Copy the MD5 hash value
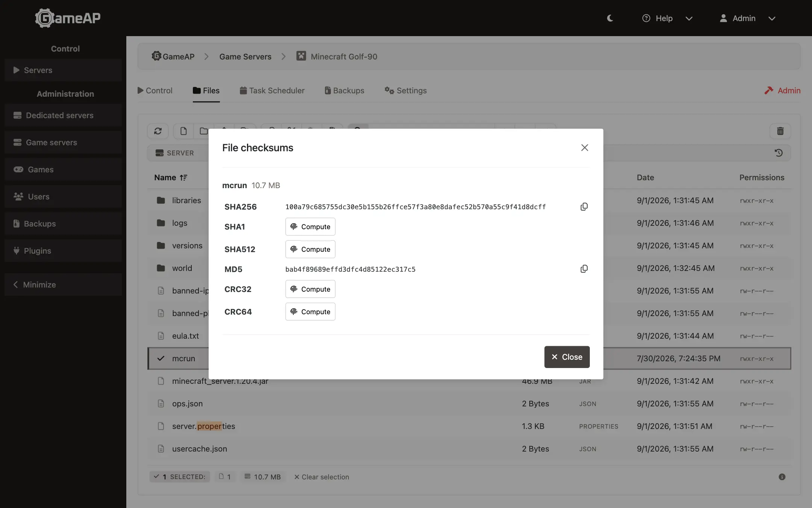812x508 pixels. pos(584,269)
